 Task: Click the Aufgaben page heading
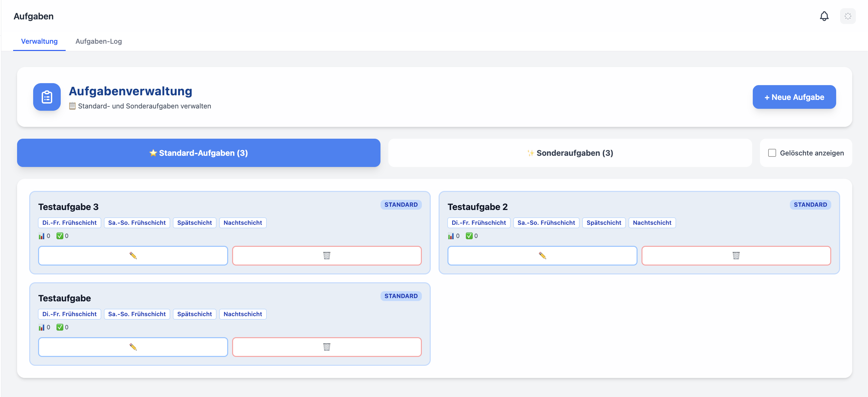(x=33, y=16)
